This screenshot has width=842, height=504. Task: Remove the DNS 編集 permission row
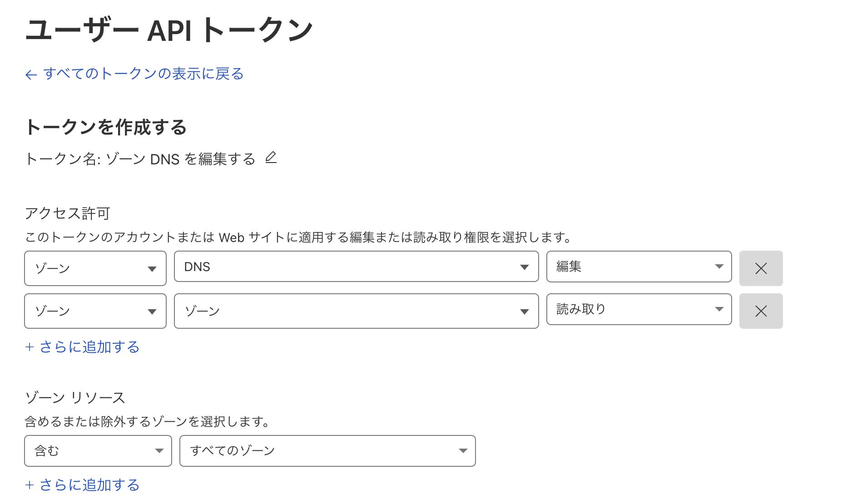pyautogui.click(x=761, y=268)
